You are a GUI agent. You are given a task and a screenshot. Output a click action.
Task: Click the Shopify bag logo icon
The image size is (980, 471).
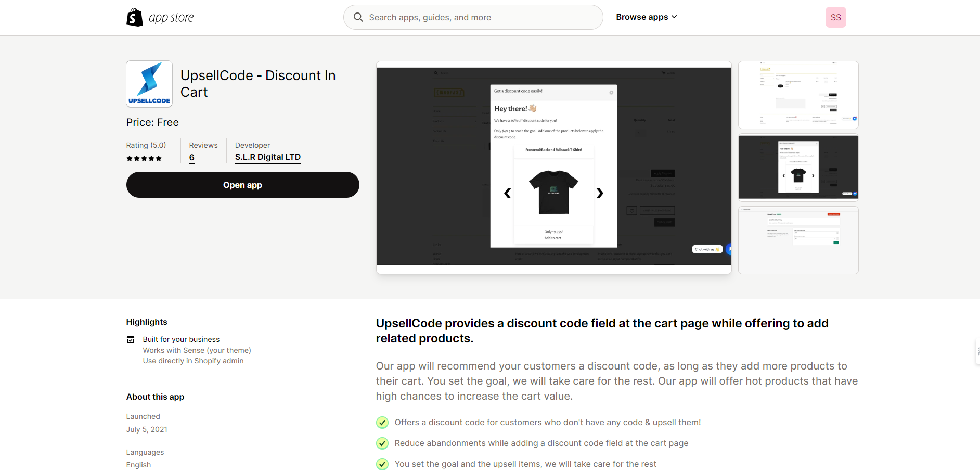coord(135,17)
